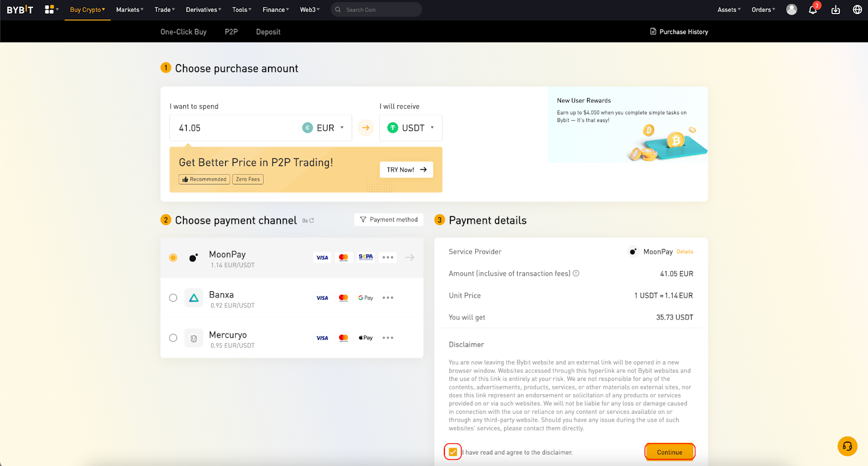The height and width of the screenshot is (466, 868).
Task: Click the Continue button
Action: click(669, 452)
